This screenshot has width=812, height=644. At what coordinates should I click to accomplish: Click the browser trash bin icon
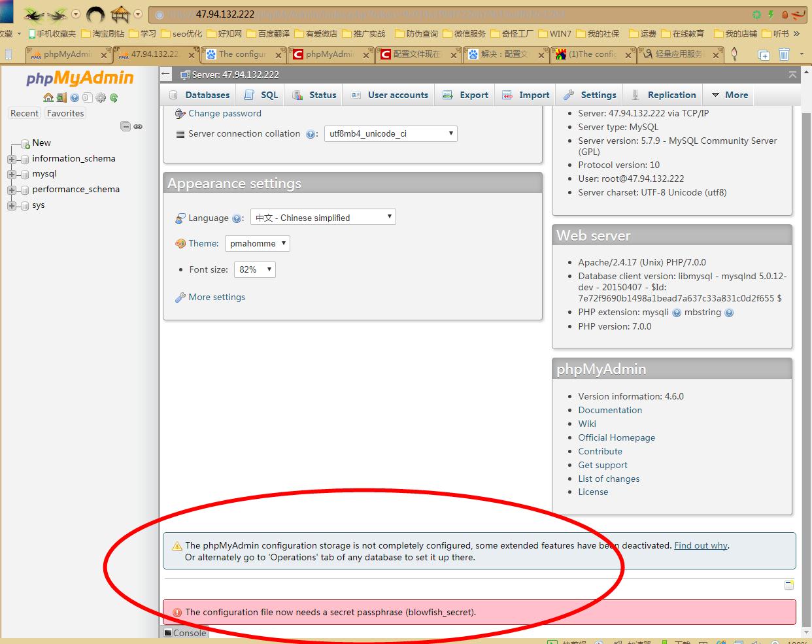tap(784, 55)
